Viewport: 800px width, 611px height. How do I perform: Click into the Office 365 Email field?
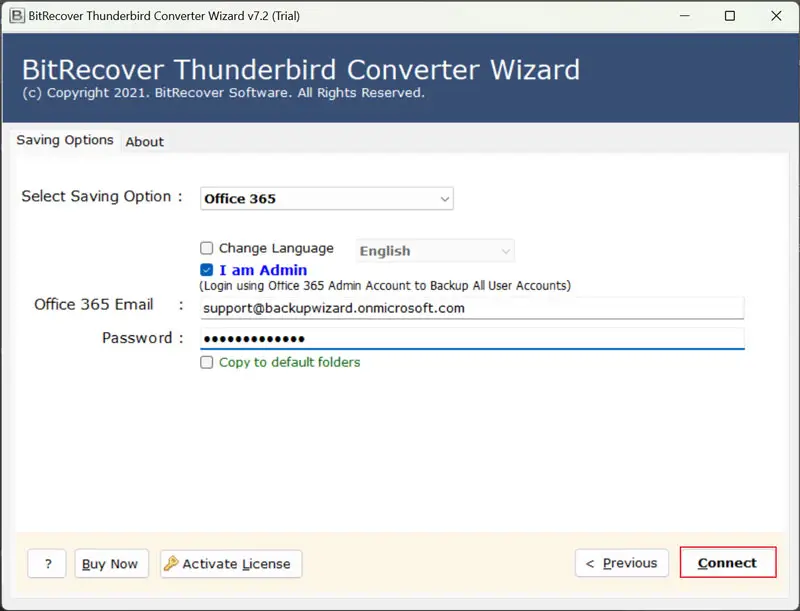pyautogui.click(x=472, y=308)
